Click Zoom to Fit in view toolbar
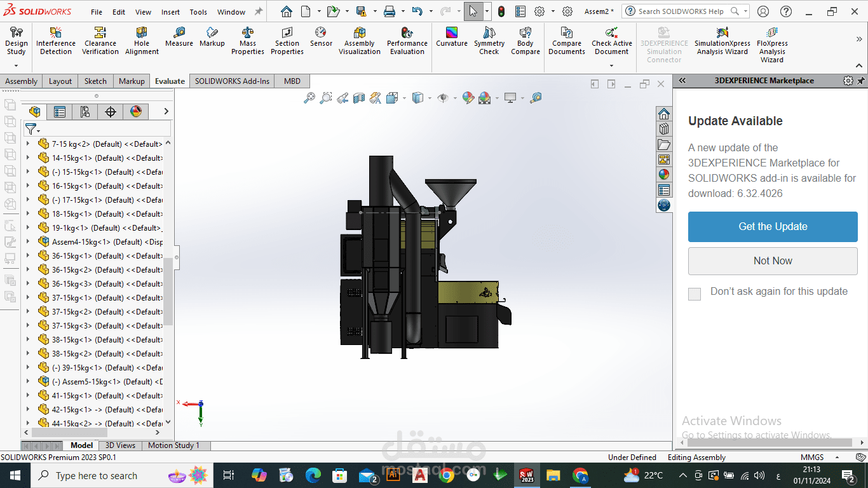The height and width of the screenshot is (488, 868). (309, 98)
